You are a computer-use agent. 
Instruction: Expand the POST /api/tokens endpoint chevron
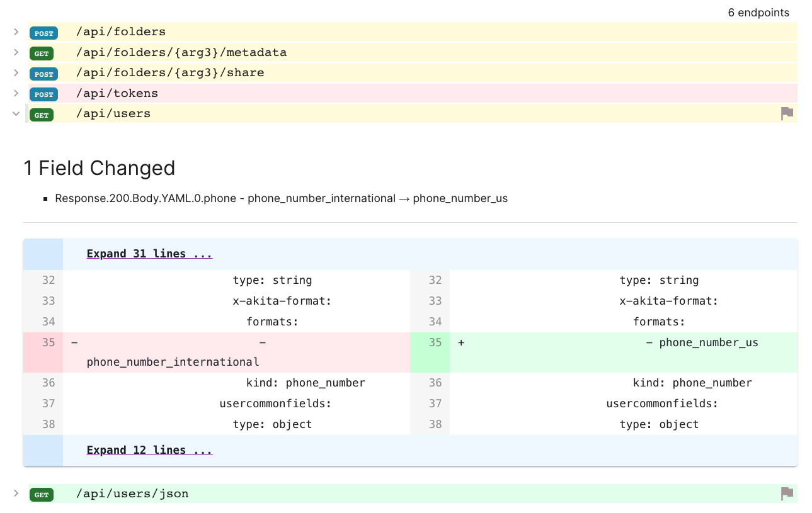tap(16, 93)
